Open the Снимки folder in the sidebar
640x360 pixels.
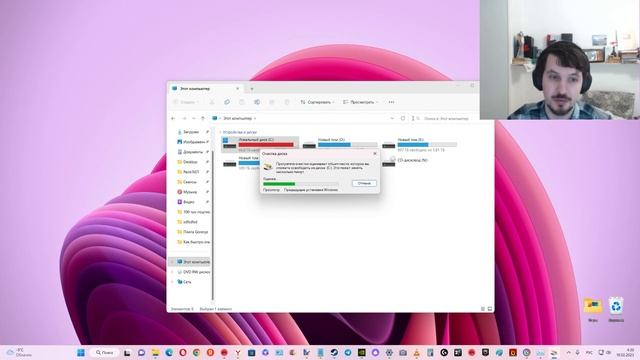point(190,182)
